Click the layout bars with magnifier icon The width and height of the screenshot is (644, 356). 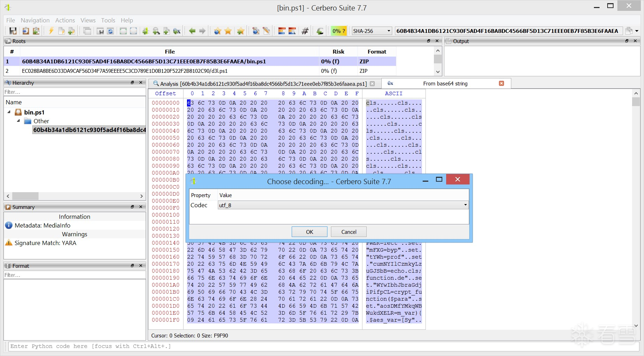click(292, 31)
